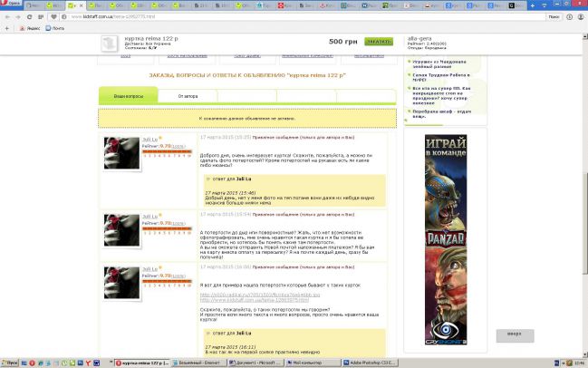
Task: Click the browser back arrow
Action: pyautogui.click(x=7, y=17)
